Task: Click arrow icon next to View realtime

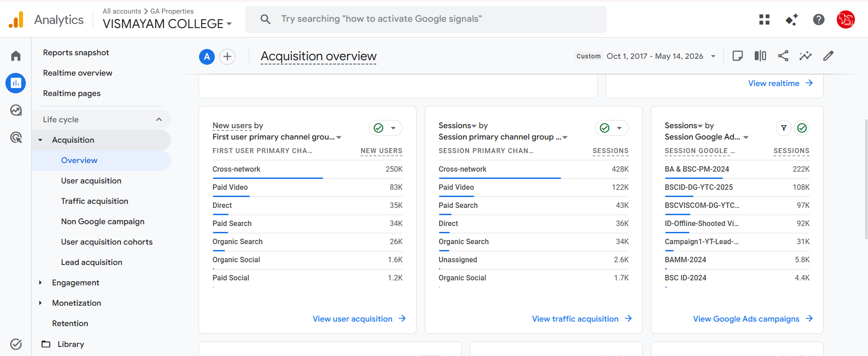Action: (x=809, y=83)
